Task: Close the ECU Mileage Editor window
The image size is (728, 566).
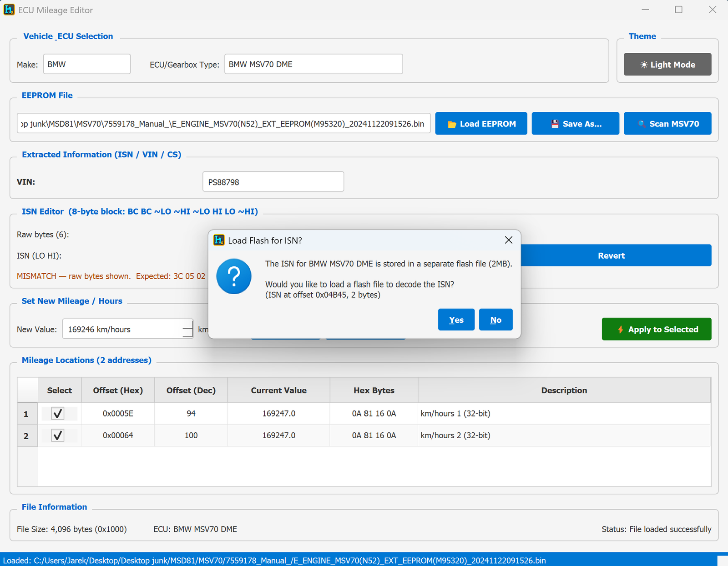Action: 713,10
